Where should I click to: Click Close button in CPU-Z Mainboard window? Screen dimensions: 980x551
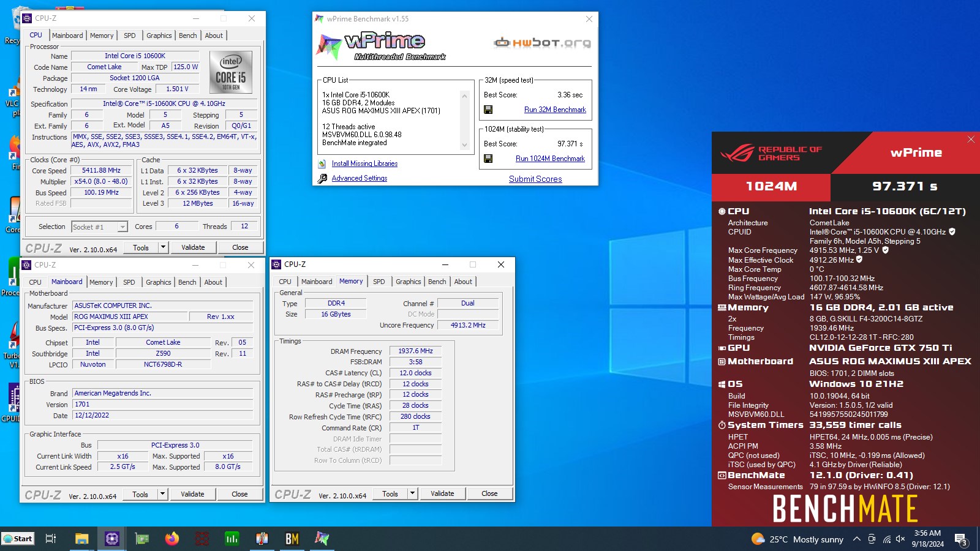[239, 494]
